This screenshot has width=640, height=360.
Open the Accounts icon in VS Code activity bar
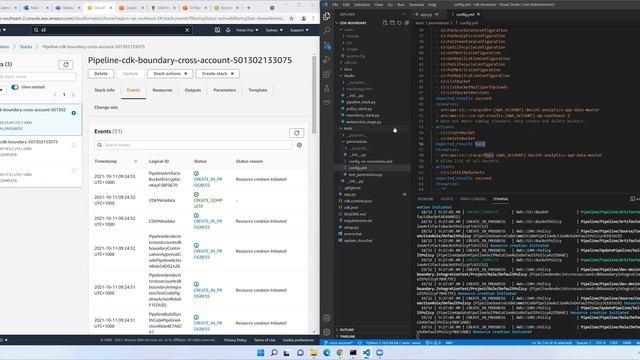[x=327, y=318]
